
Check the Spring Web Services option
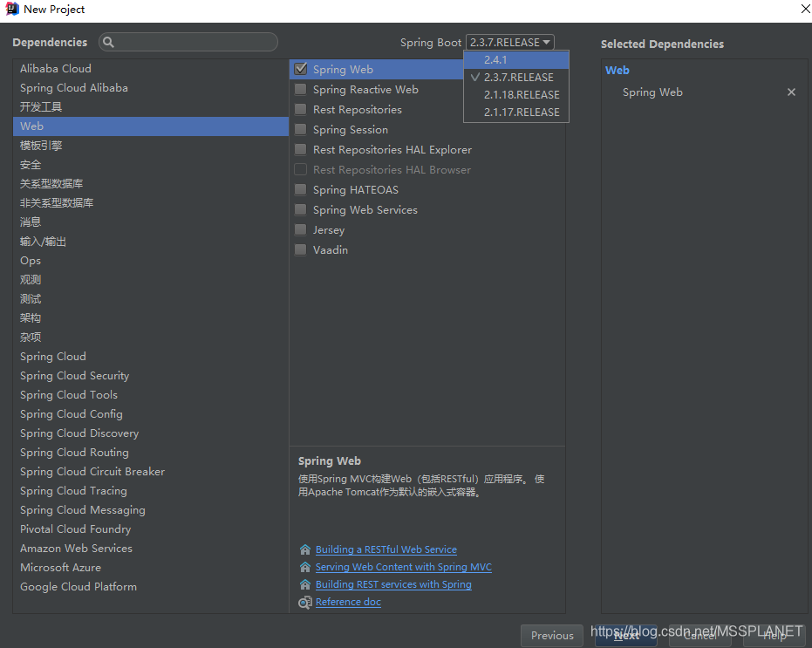pos(300,210)
